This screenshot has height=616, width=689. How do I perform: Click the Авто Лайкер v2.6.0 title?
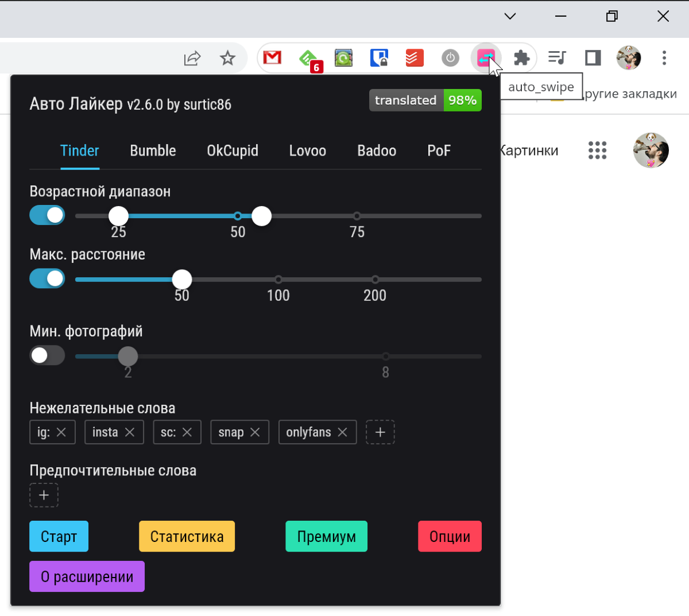coord(130,104)
